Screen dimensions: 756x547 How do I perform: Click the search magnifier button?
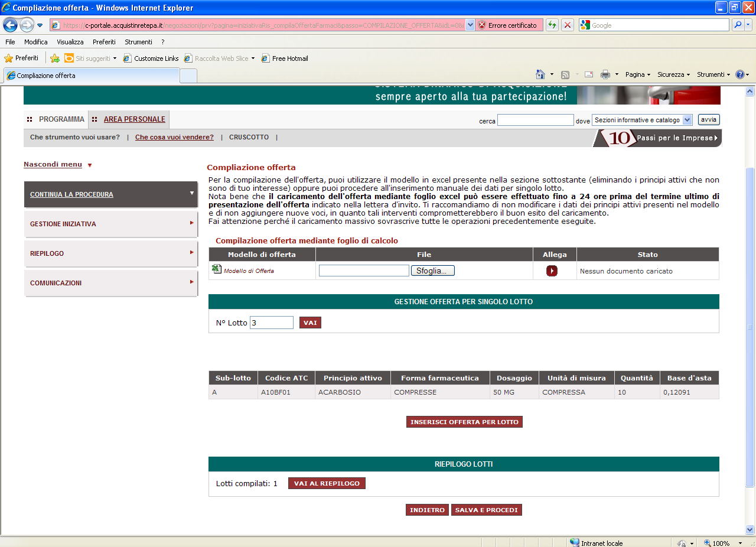click(x=738, y=25)
